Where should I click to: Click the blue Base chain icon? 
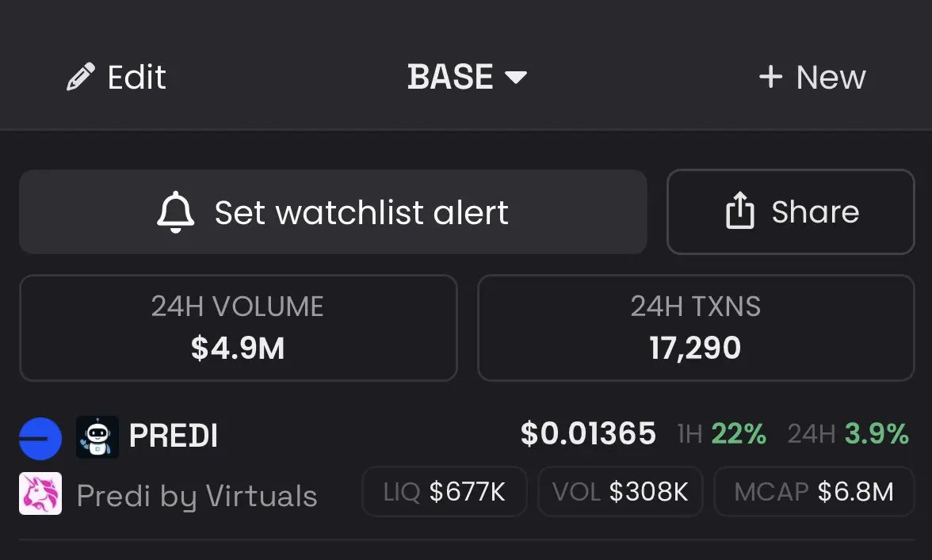click(40, 438)
